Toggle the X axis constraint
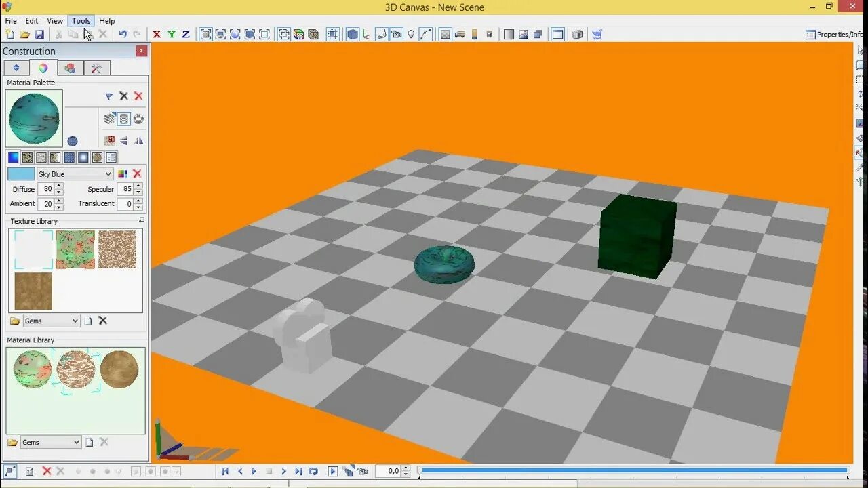This screenshot has width=868, height=488. click(157, 34)
